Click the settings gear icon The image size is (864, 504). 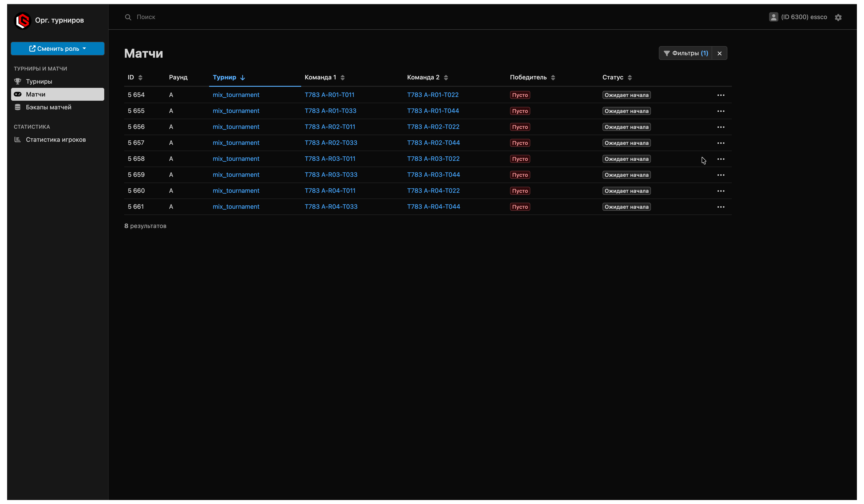(838, 17)
